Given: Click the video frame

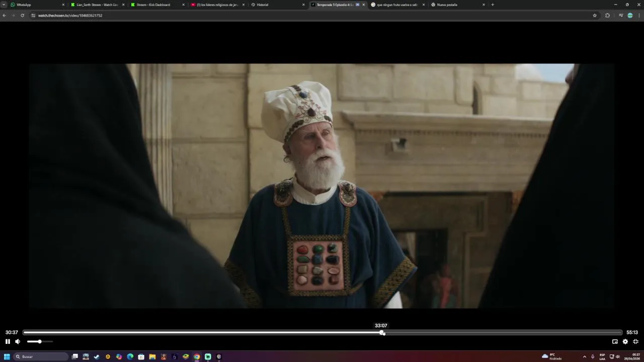Looking at the screenshot, I should [x=322, y=186].
